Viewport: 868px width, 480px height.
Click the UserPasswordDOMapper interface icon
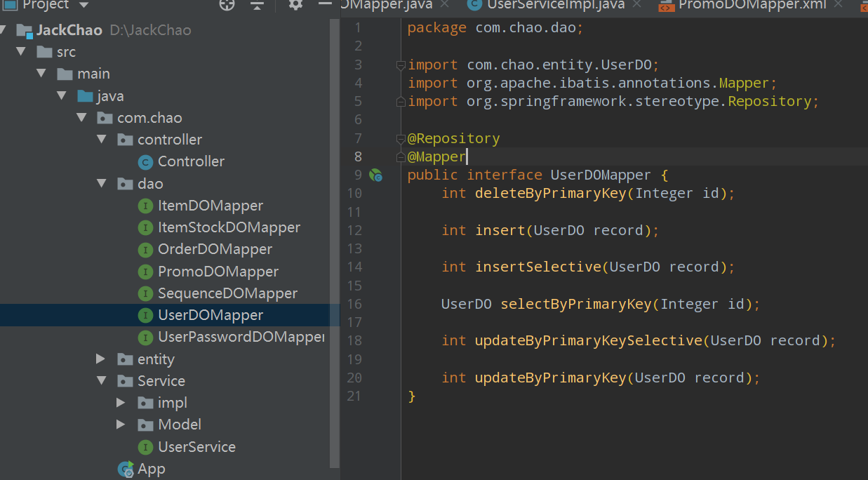point(146,338)
